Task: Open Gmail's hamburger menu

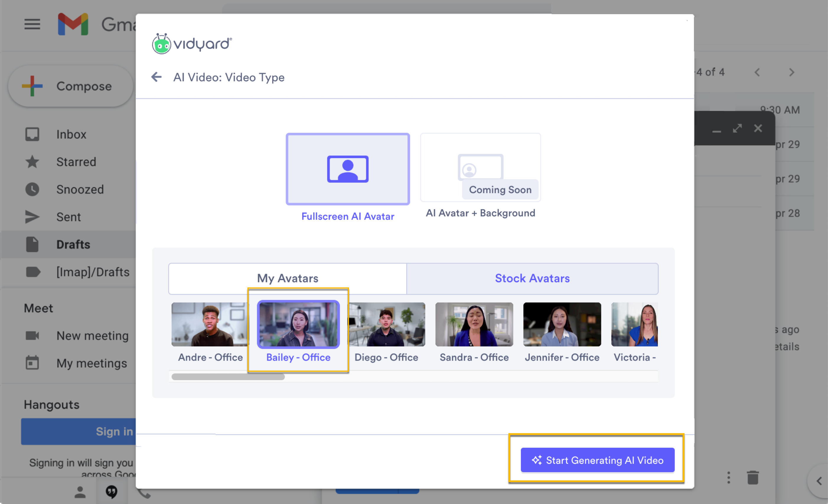Action: 32,24
